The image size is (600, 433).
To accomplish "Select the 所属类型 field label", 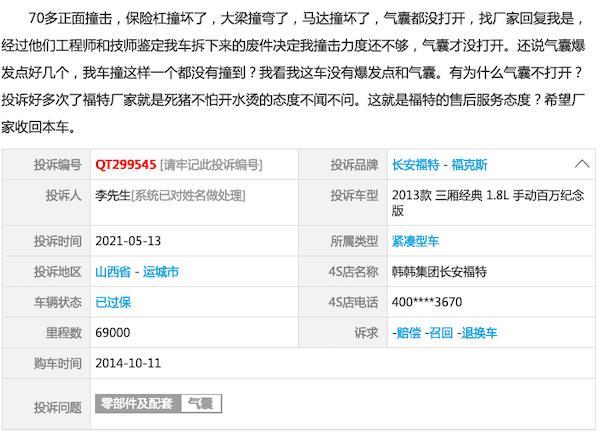I will coord(354,241).
